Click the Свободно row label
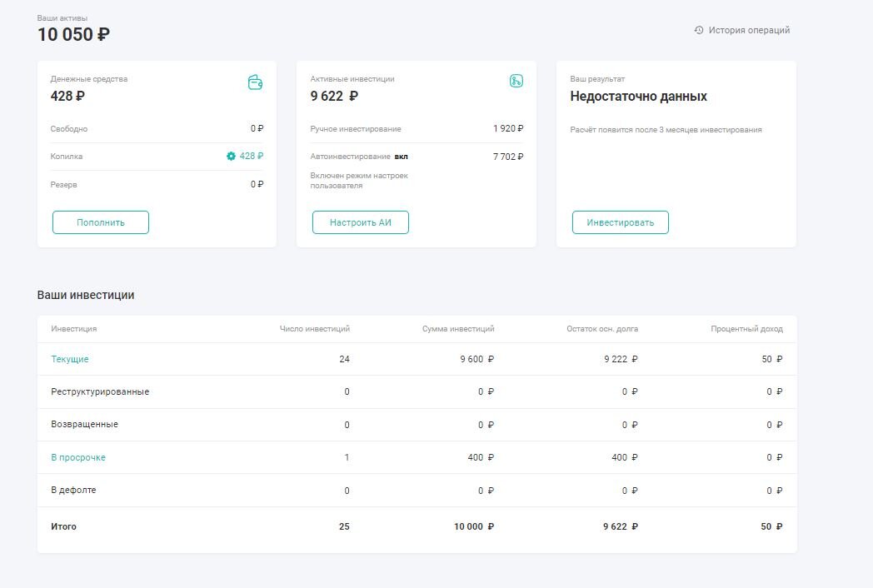 click(69, 128)
